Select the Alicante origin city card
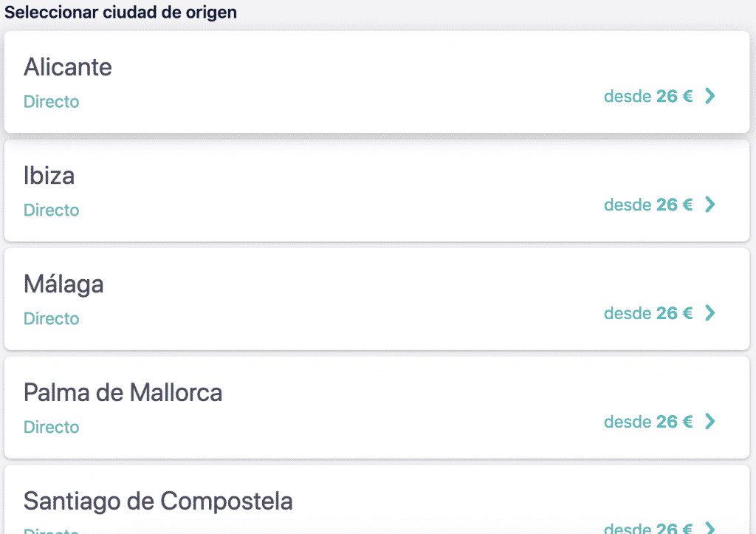The width and height of the screenshot is (756, 534). (377, 81)
